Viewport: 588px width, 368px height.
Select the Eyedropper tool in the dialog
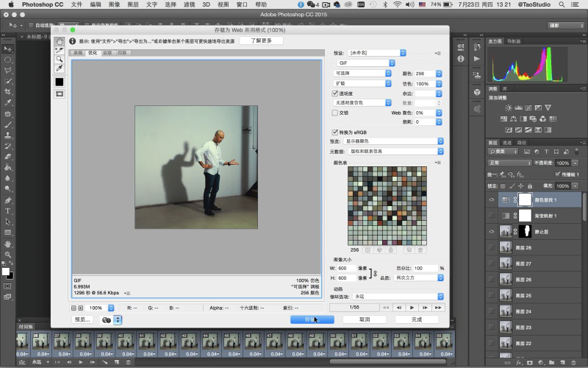[60, 68]
